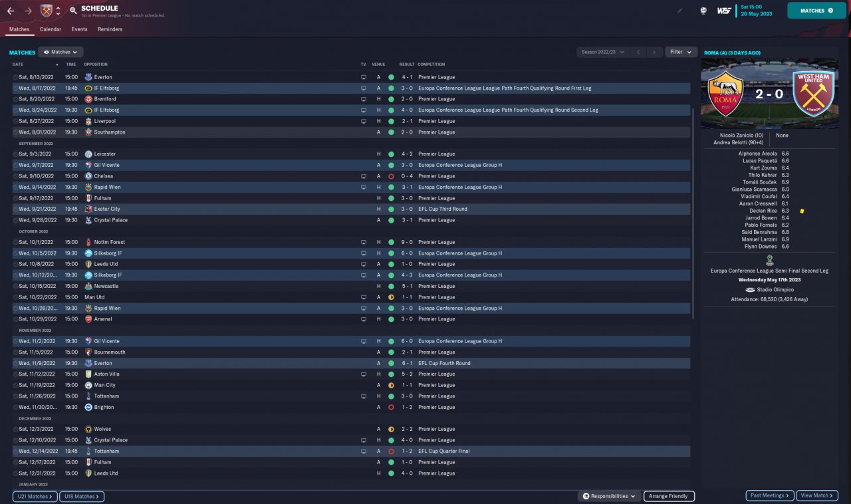This screenshot has height=504, width=851.
Task: Click the Southampton club badge
Action: [x=88, y=132]
